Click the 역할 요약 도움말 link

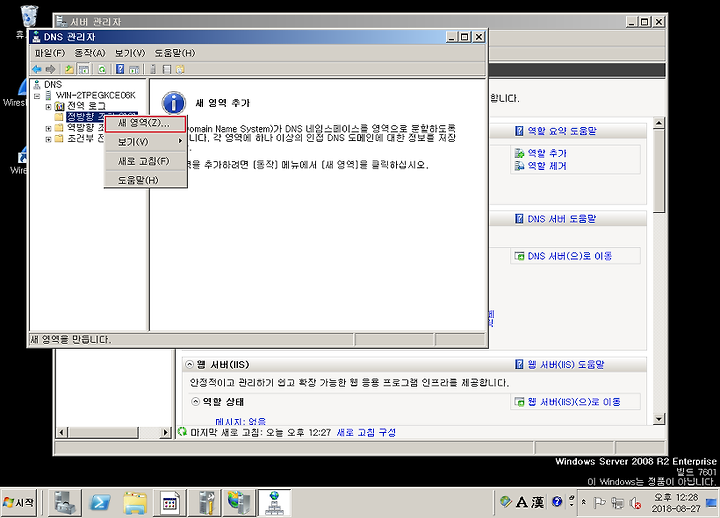[x=562, y=131]
